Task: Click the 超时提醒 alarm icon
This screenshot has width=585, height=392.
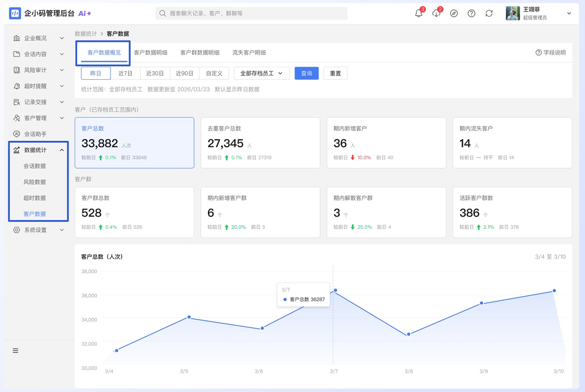Action: [x=16, y=86]
